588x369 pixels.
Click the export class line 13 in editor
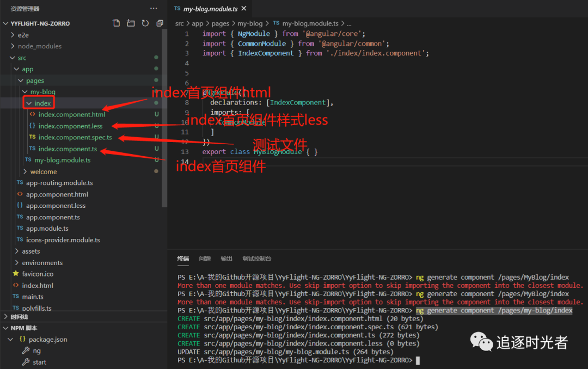(x=260, y=151)
